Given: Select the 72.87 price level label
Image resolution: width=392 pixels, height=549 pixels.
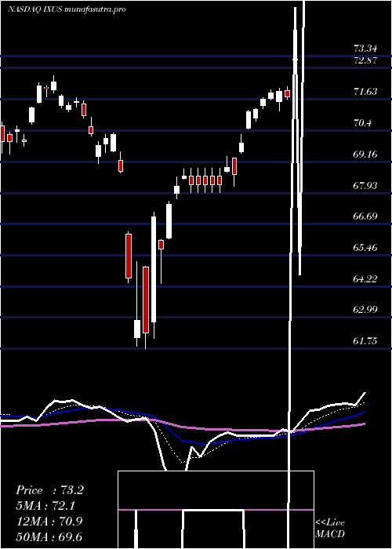Looking at the screenshot, I should [x=365, y=60].
